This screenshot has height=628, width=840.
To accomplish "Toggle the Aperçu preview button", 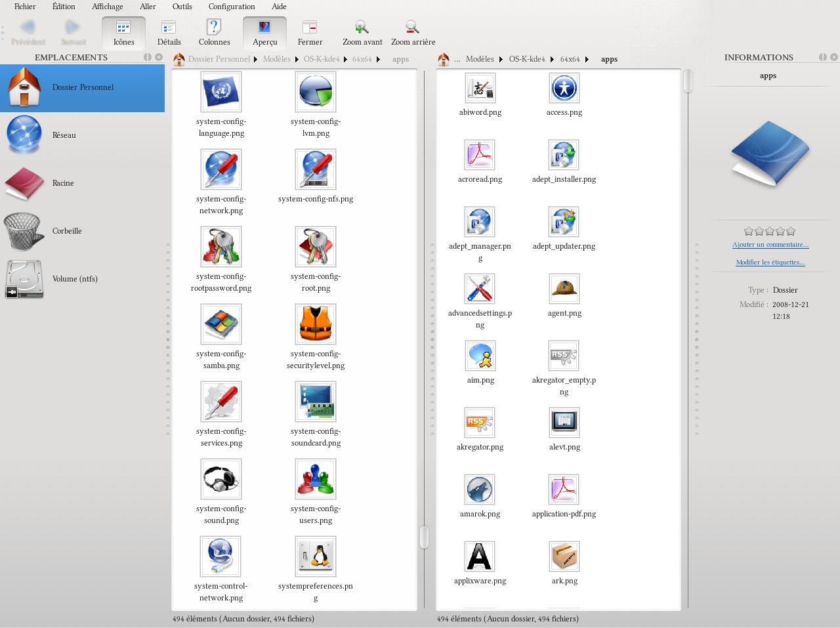I will [264, 33].
